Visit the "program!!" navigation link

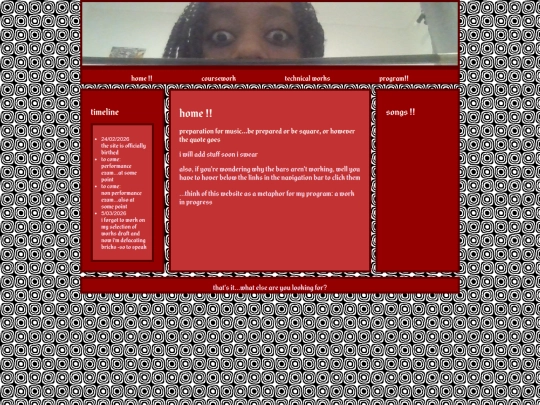point(394,78)
